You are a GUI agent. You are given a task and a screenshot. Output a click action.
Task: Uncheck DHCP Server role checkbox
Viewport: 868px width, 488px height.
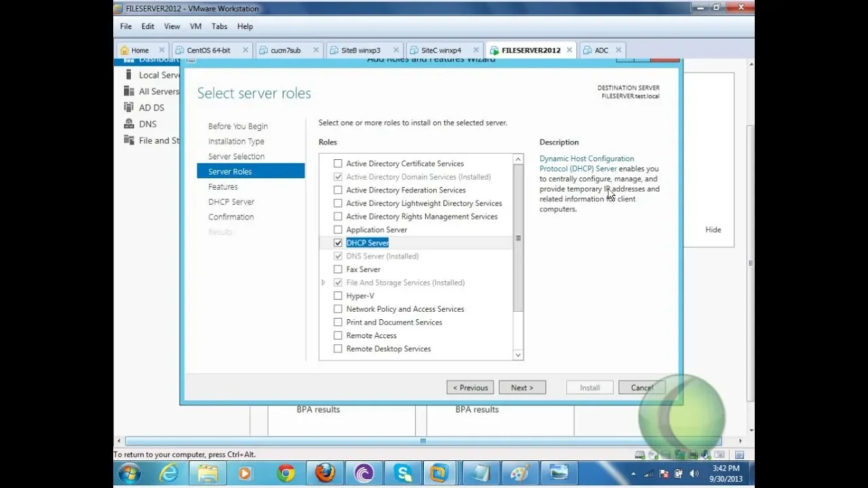pyautogui.click(x=338, y=243)
